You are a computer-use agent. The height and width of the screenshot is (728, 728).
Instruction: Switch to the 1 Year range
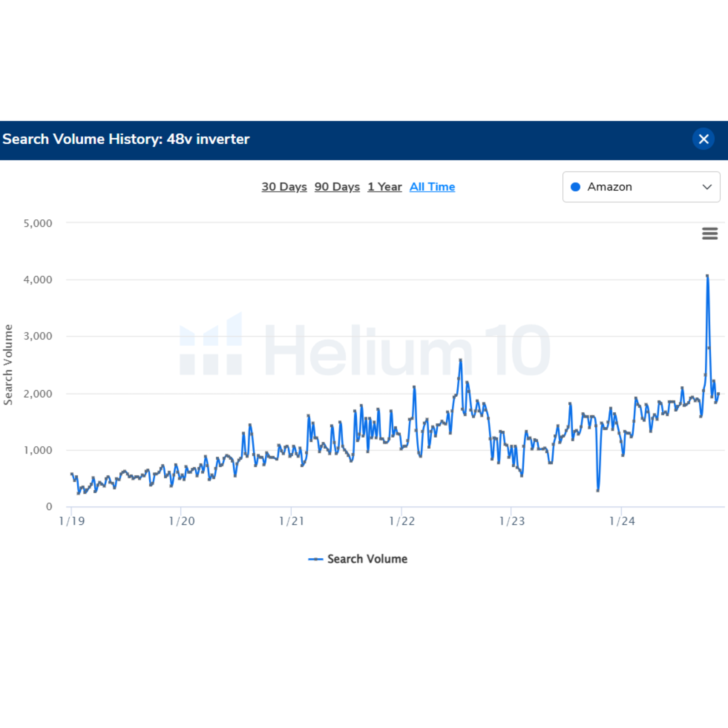[385, 187]
